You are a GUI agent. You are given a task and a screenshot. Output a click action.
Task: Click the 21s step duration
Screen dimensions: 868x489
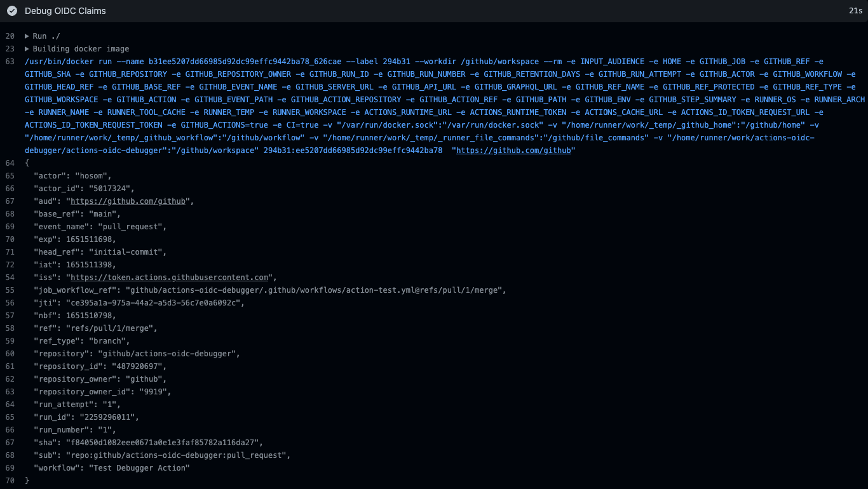coord(855,11)
